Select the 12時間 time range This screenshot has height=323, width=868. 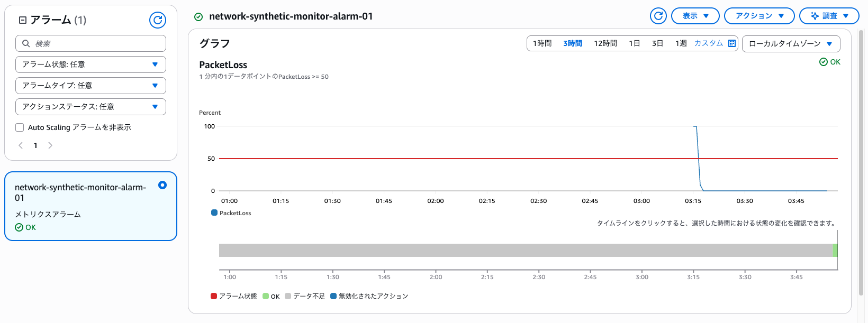pos(605,43)
